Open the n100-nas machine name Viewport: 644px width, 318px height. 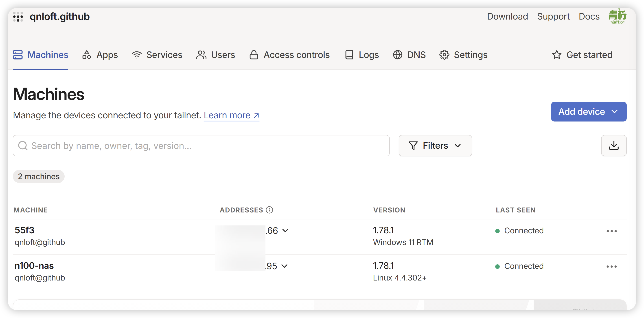tap(34, 266)
